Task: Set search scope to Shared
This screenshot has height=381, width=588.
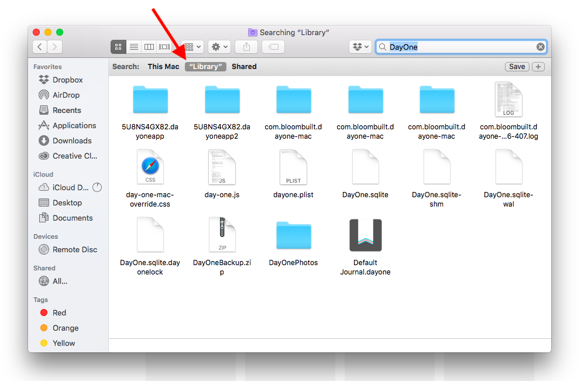Action: (244, 66)
